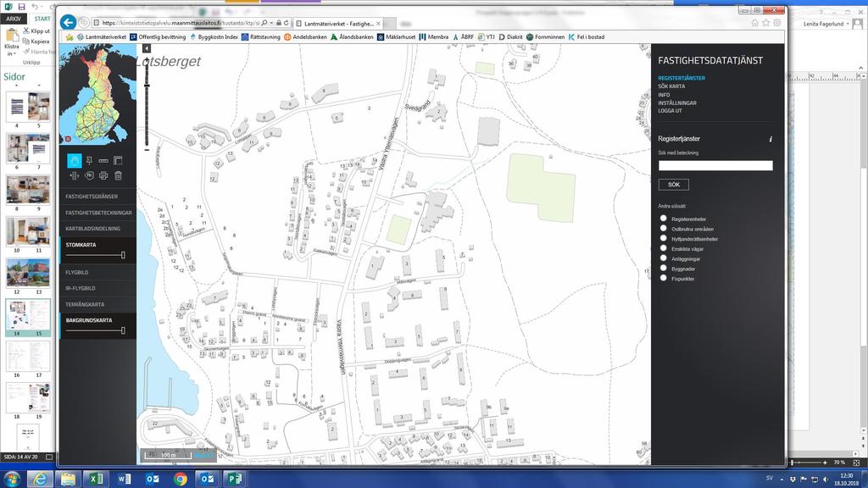Click the print map icon
The image size is (868, 488).
coord(103,175)
